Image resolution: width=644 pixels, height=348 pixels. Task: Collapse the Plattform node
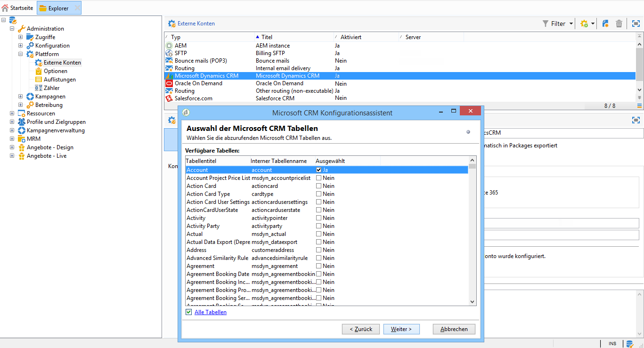(21, 54)
